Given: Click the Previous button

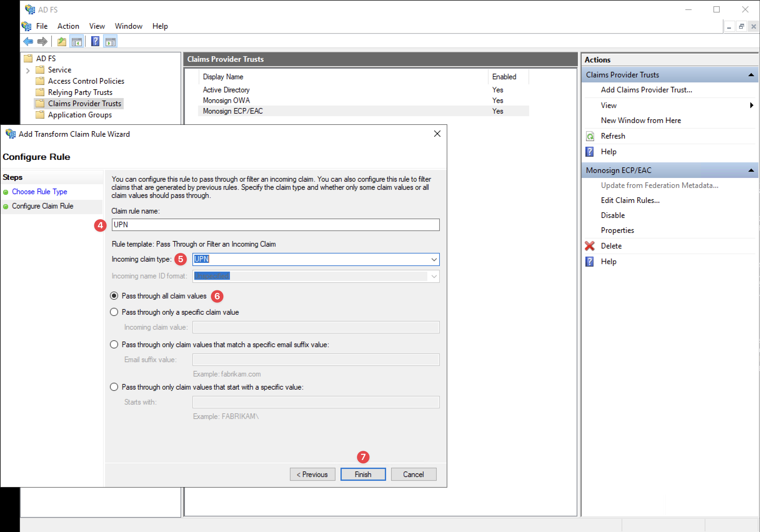Looking at the screenshot, I should click(312, 474).
